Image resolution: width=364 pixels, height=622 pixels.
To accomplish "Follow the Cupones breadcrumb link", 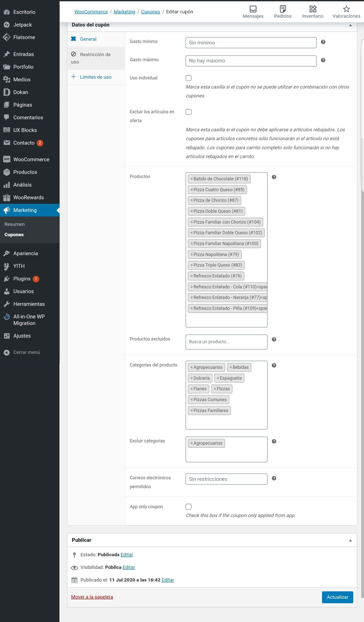I will 151,12.
